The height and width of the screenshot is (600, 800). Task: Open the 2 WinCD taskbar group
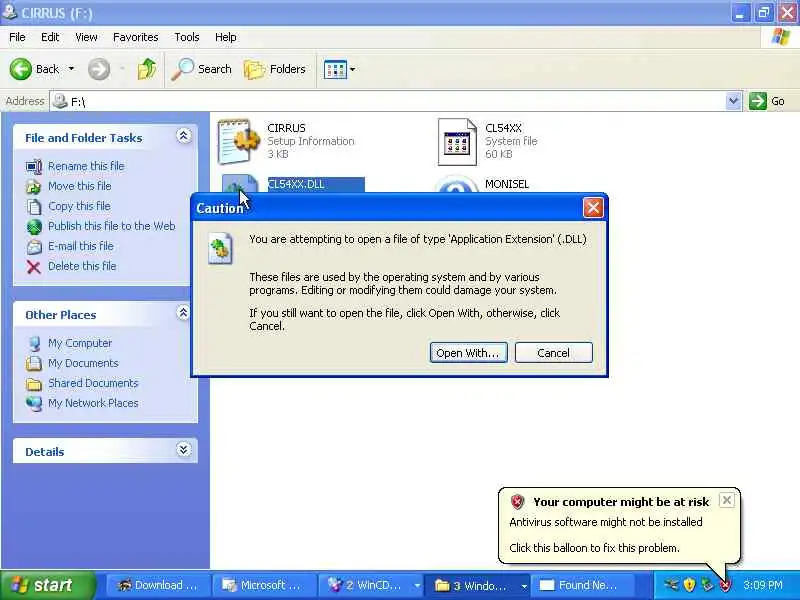pyautogui.click(x=371, y=585)
